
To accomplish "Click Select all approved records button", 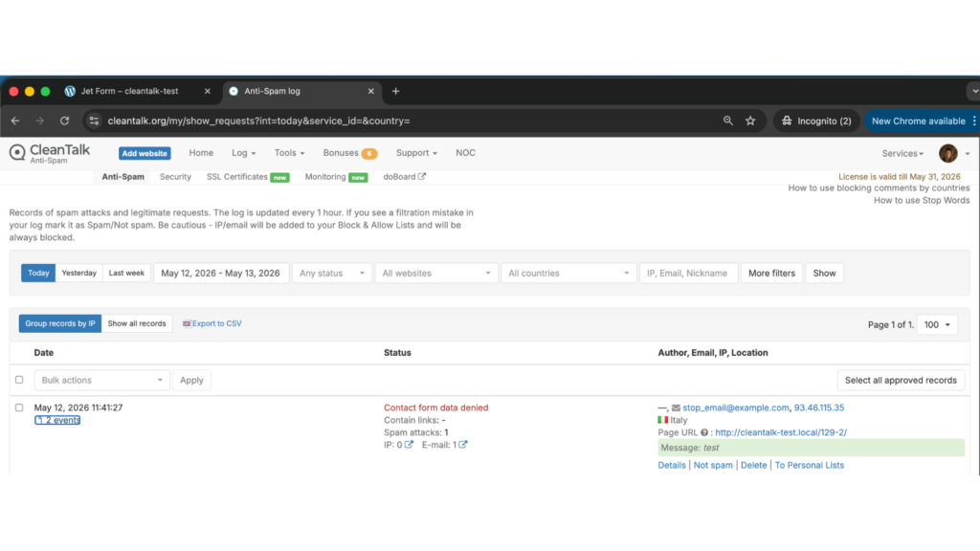I will coord(901,380).
